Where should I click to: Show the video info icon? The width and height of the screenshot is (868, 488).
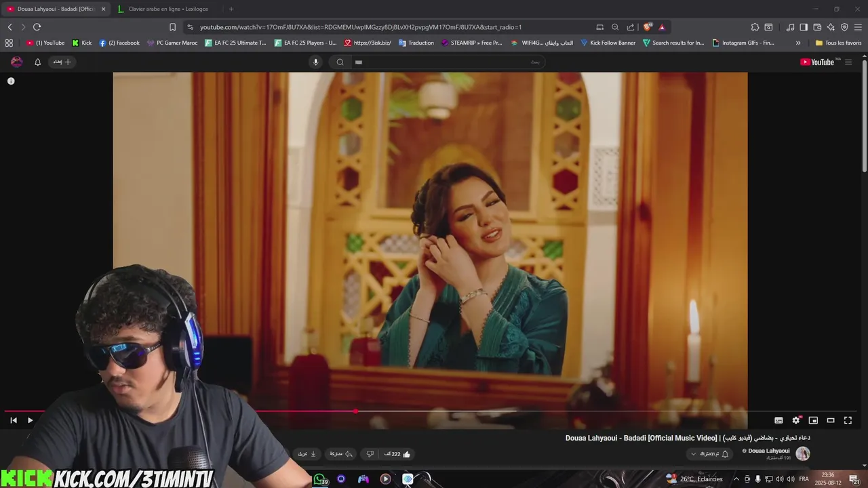tap(11, 81)
